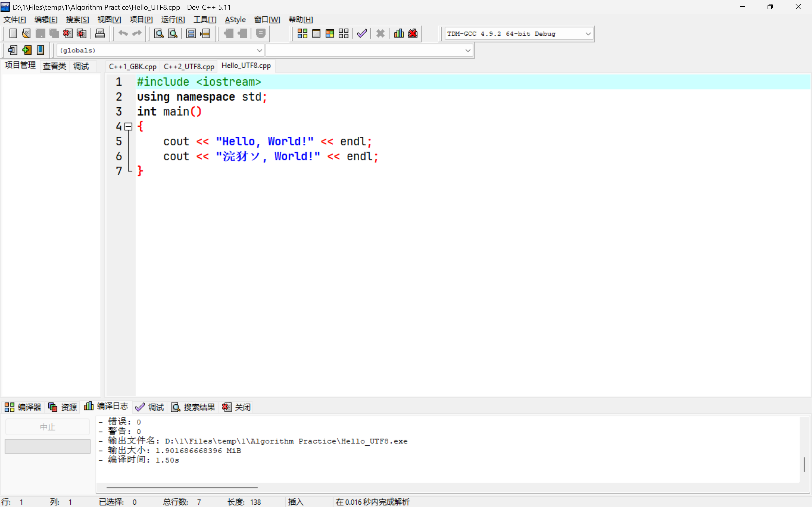Click the #include <iostream> code line
This screenshot has width=812, height=507.
pos(199,82)
